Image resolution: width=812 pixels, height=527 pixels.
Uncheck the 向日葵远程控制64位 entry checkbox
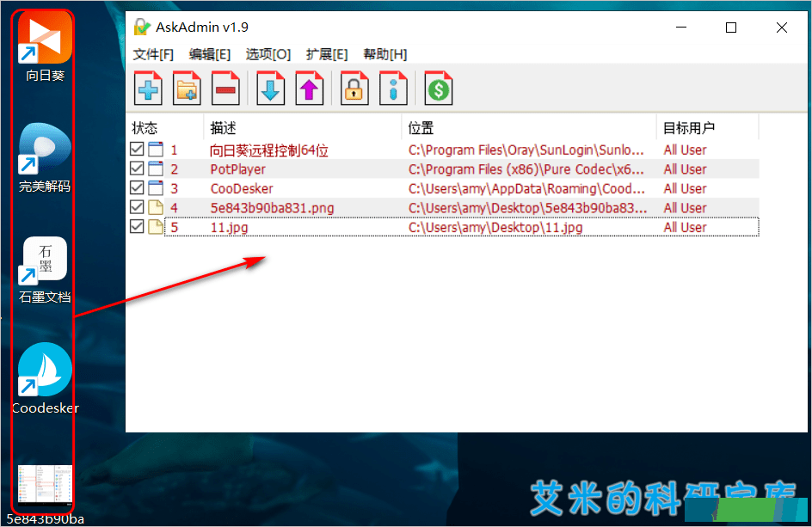[137, 149]
